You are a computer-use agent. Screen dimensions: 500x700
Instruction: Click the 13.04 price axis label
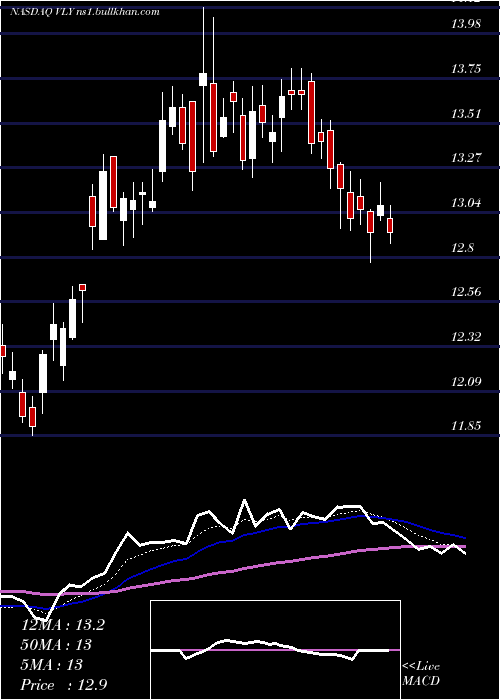click(x=466, y=203)
